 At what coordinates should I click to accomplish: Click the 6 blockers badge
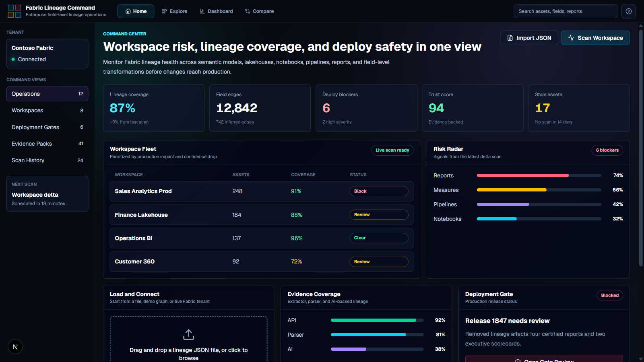pos(607,150)
